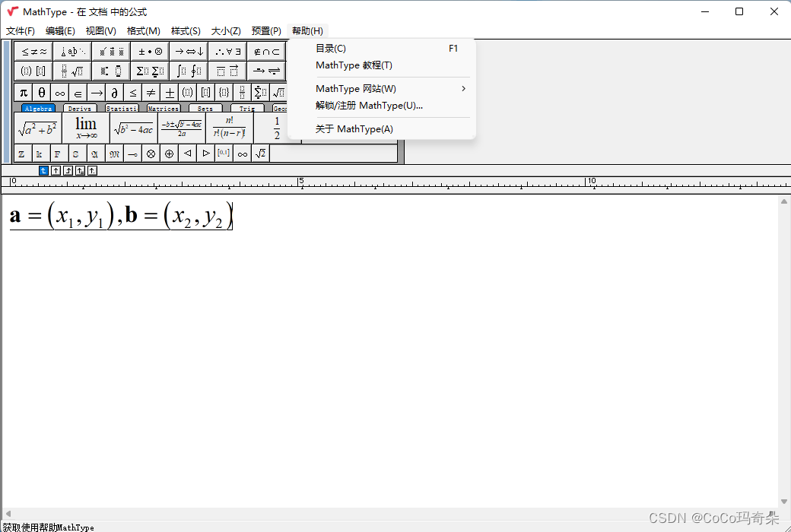Insert the left-pointing triangle symbol

click(188, 154)
